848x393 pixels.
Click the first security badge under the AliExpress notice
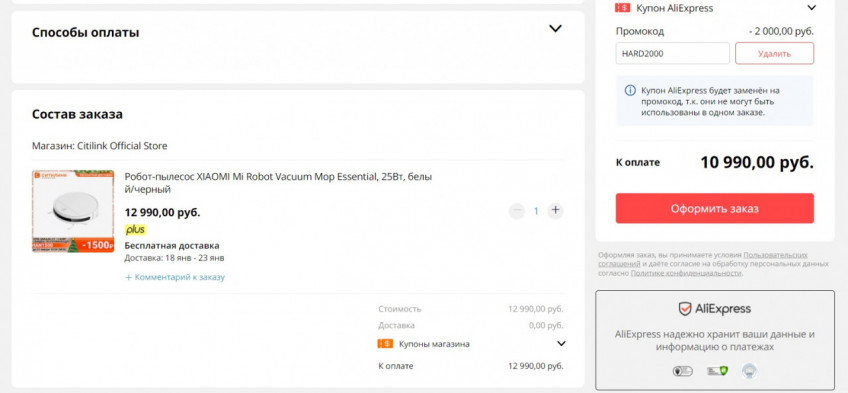pos(682,371)
